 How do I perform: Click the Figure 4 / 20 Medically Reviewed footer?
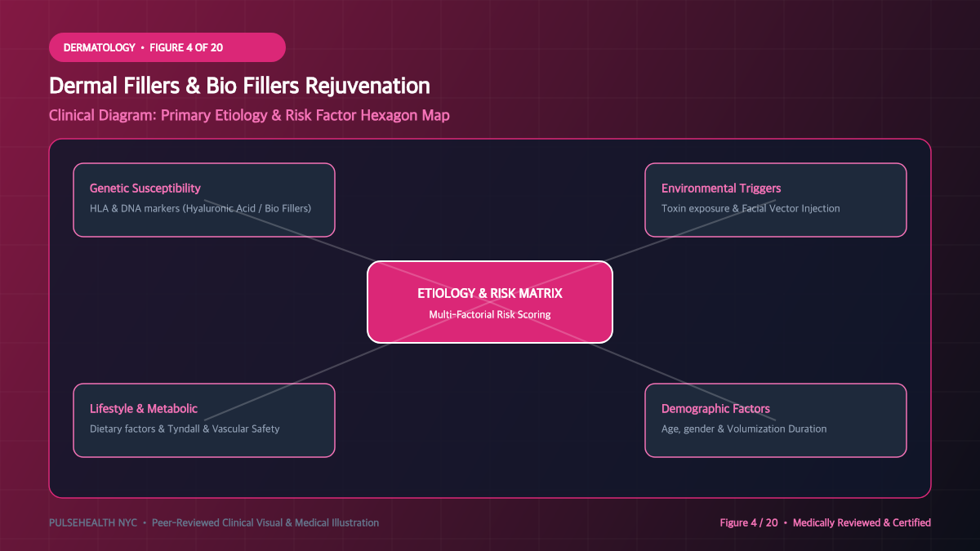(x=825, y=522)
